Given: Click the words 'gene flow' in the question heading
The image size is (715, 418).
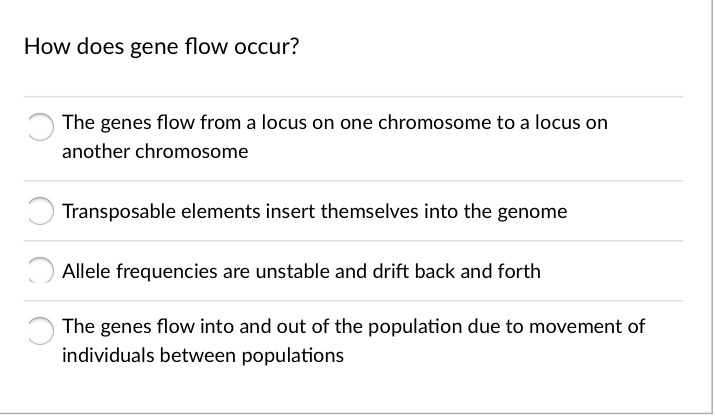Looking at the screenshot, I should point(170,47).
